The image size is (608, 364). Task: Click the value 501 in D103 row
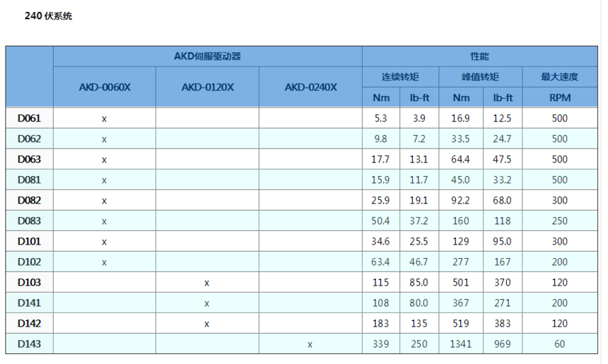[461, 283]
